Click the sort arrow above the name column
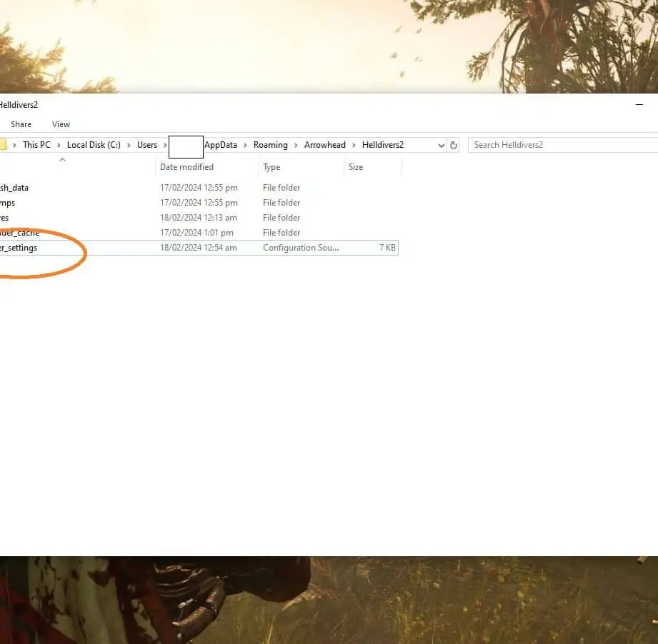 [63, 159]
